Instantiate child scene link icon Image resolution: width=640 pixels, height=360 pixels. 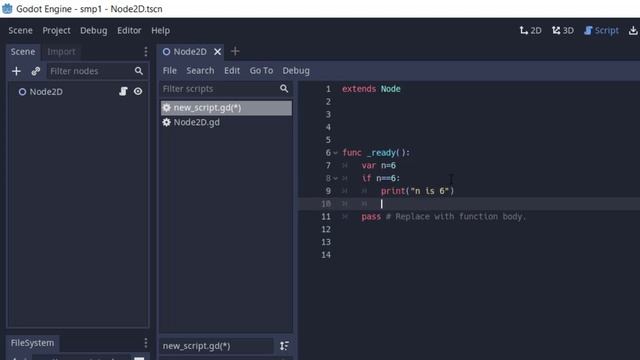point(36,71)
